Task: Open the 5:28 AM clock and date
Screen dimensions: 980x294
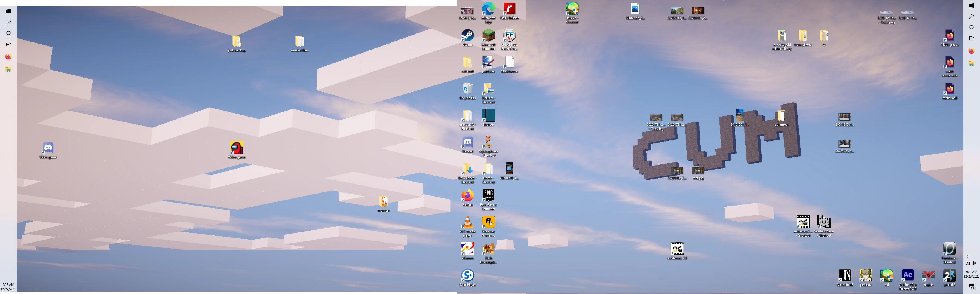Action: [x=971, y=274]
